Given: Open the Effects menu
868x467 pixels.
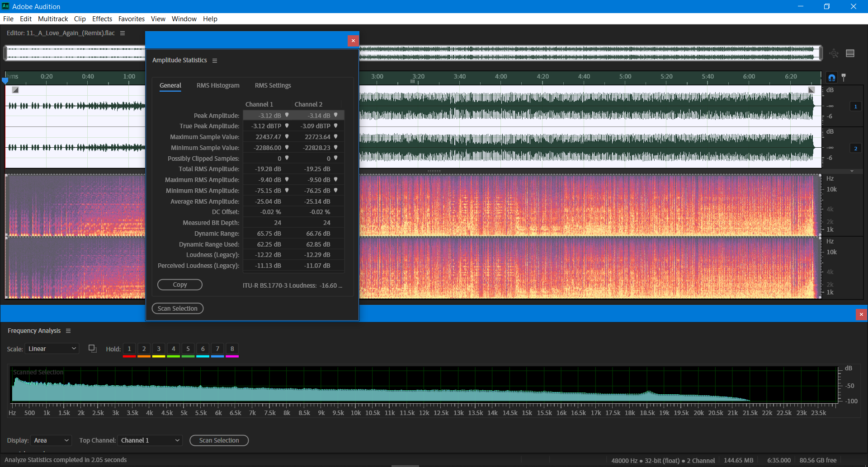Looking at the screenshot, I should tap(102, 19).
